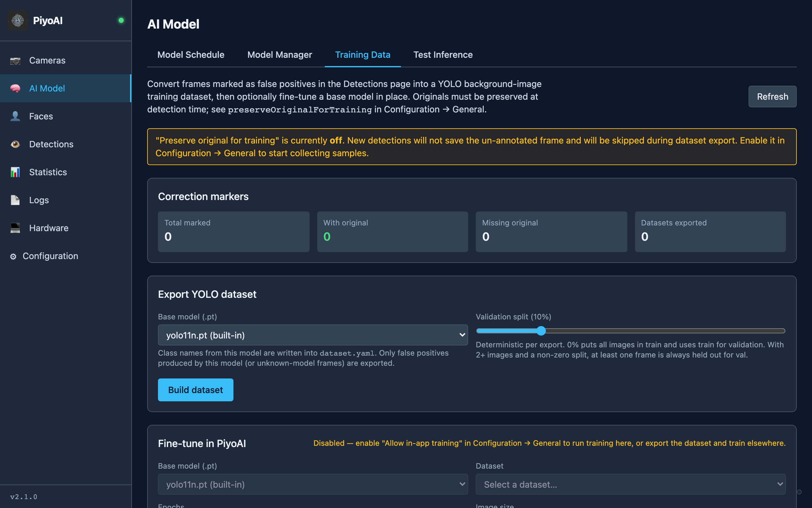Click the v2.1.0 version label
Image resolution: width=812 pixels, height=508 pixels.
point(23,497)
